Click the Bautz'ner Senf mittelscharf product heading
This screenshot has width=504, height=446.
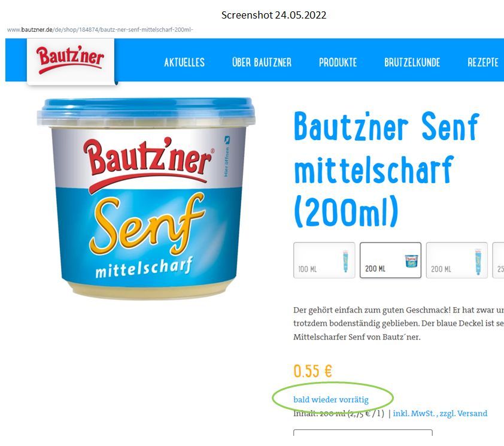click(387, 169)
